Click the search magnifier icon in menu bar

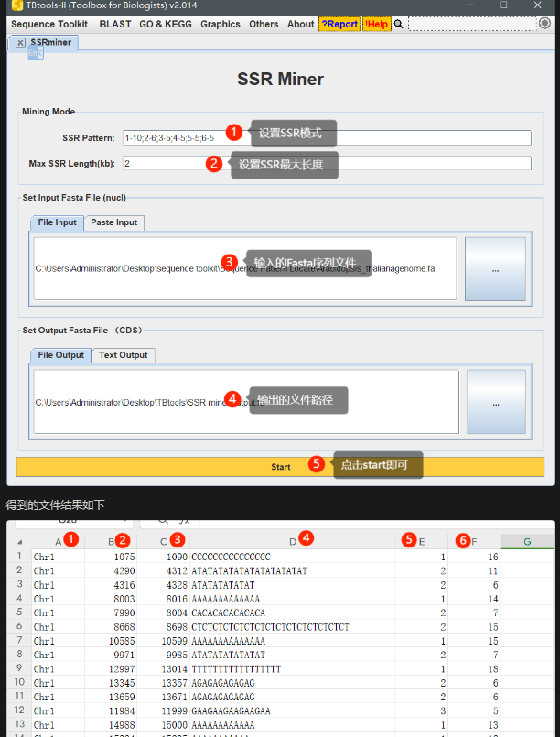point(399,24)
